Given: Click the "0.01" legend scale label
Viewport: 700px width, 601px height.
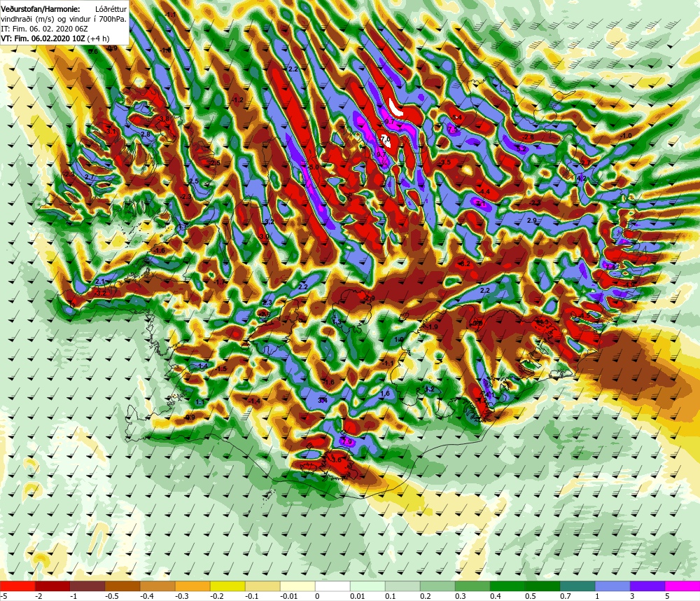Looking at the screenshot, I should [x=358, y=596].
